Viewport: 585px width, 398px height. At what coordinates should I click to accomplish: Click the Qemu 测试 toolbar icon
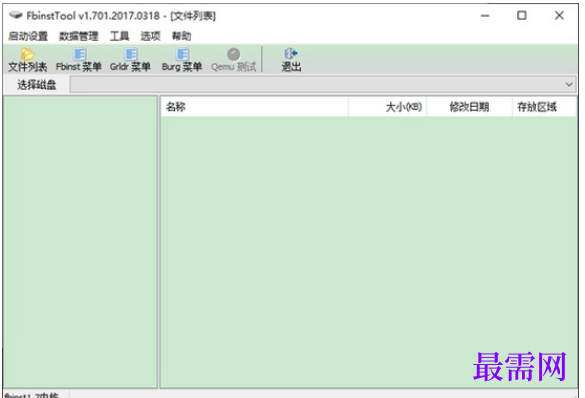[x=234, y=54]
